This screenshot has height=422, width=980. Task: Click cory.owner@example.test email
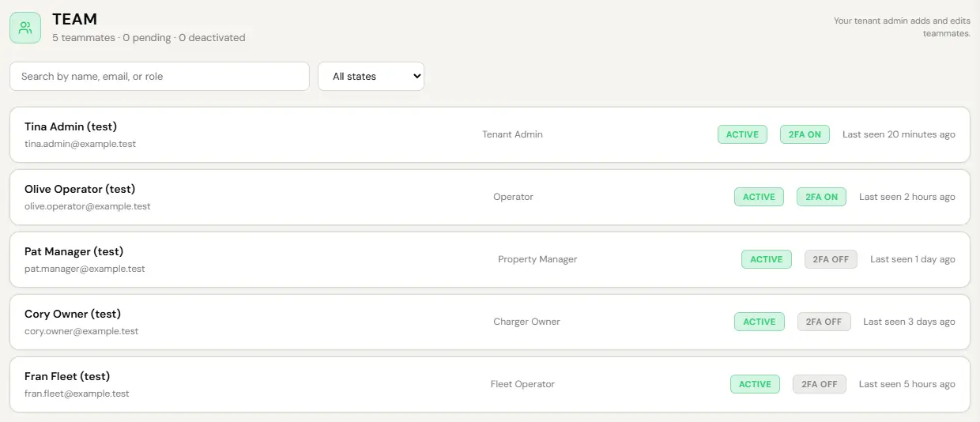point(81,331)
